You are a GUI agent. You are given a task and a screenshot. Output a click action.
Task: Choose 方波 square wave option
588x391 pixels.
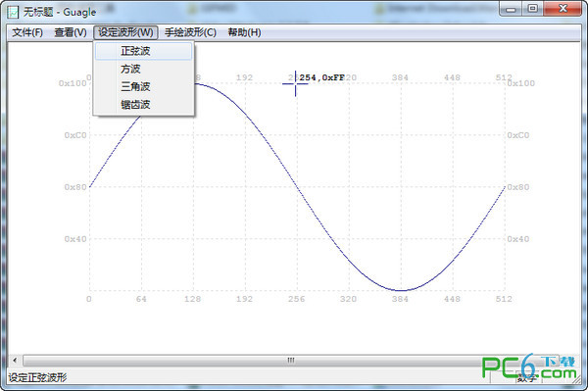[x=144, y=69]
